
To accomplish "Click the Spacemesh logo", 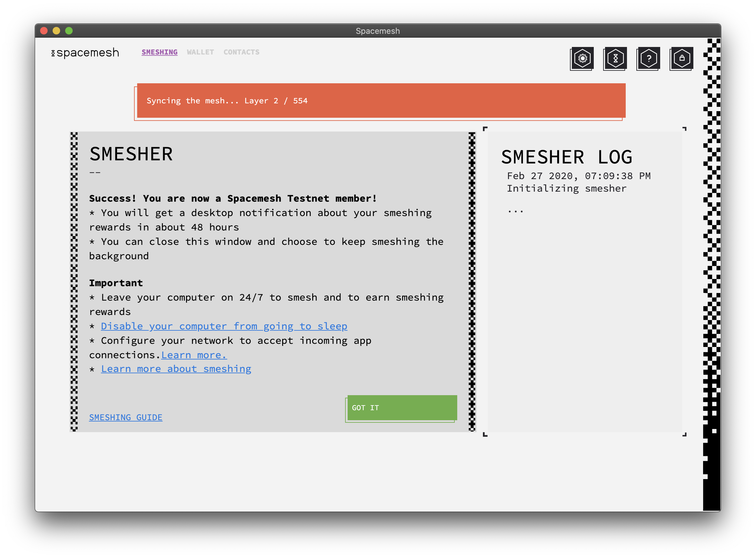I will (85, 52).
